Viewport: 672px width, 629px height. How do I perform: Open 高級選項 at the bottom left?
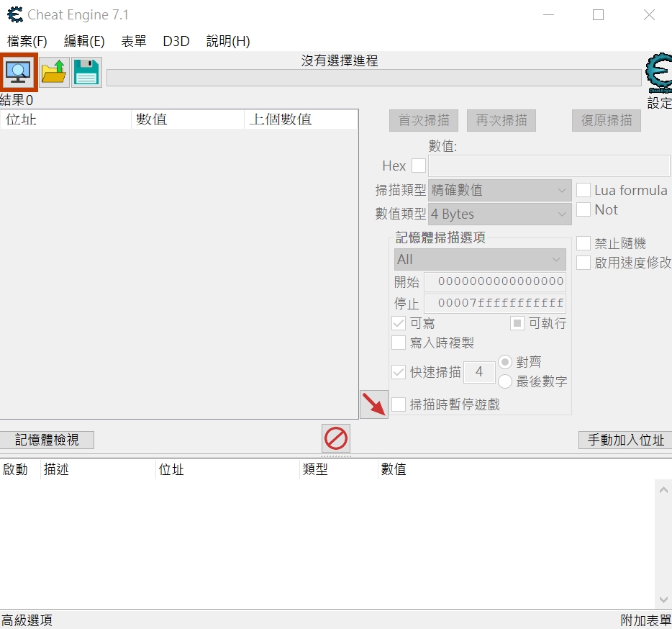coord(27,620)
